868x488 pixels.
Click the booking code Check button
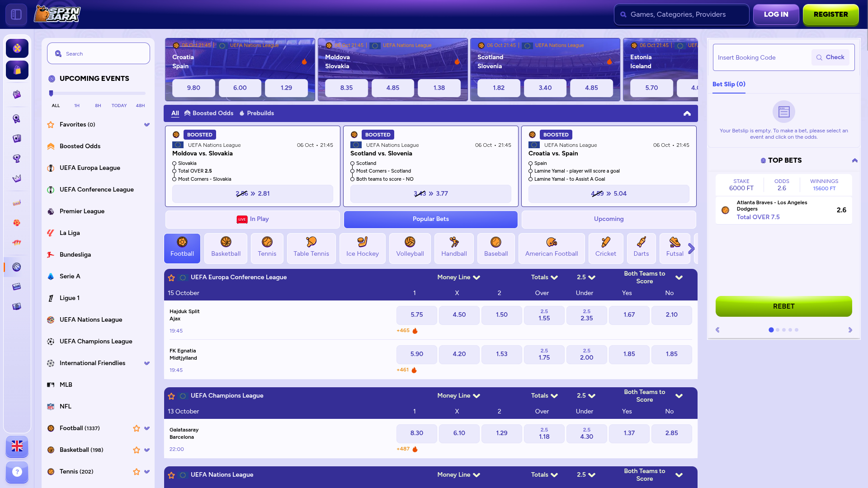point(830,57)
